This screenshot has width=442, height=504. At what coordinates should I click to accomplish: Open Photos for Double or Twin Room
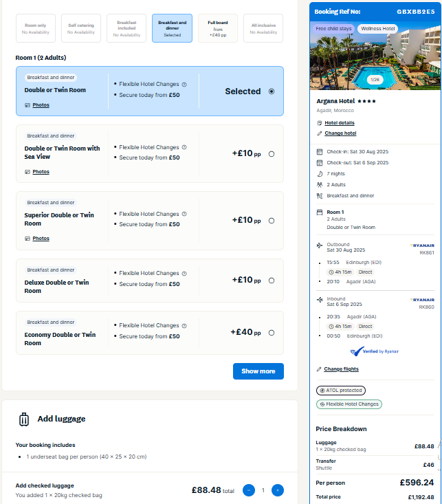tap(41, 105)
